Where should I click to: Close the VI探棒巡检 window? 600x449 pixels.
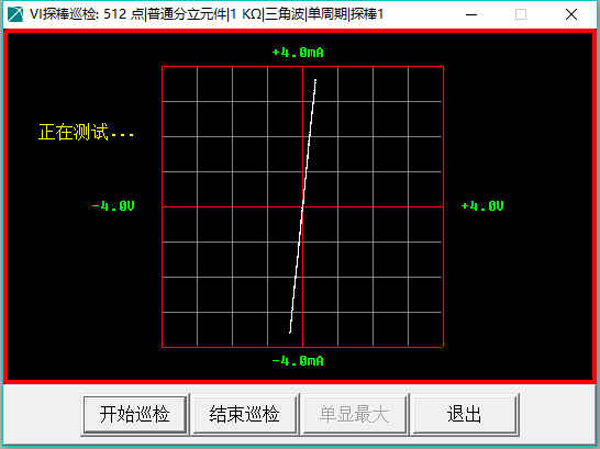[571, 15]
